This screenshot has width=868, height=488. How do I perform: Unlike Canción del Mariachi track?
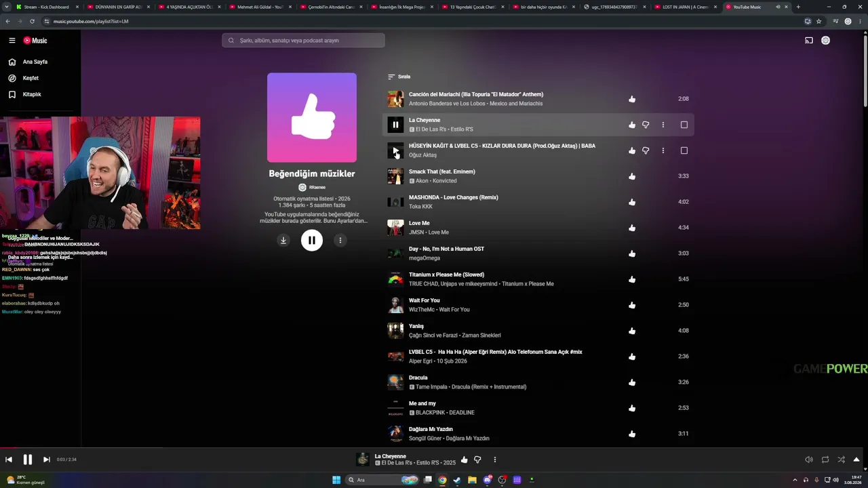(632, 99)
